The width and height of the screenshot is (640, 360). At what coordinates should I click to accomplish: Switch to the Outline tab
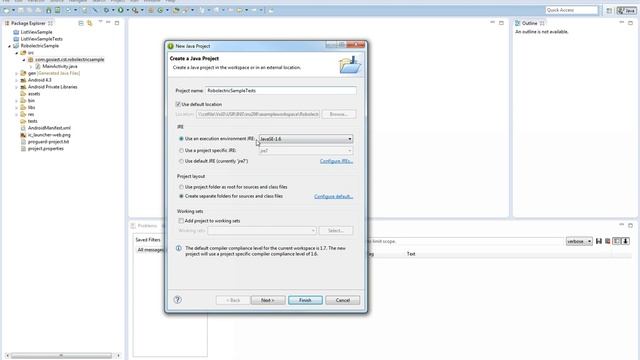pyautogui.click(x=529, y=23)
